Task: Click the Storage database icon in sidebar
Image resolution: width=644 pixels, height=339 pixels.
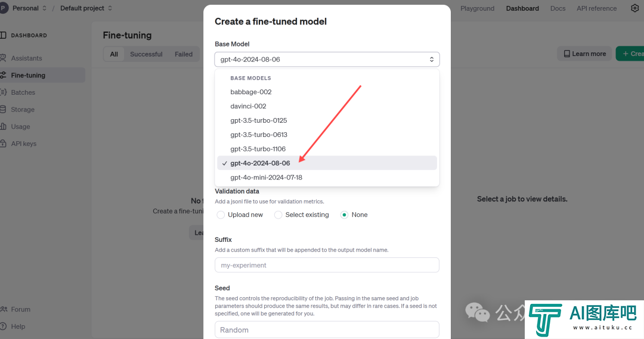Action: 3,109
